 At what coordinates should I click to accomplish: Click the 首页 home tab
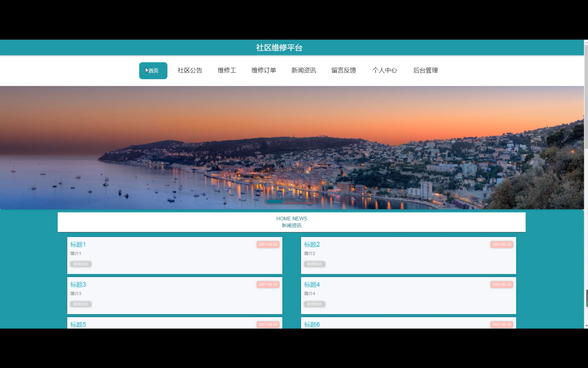coord(153,71)
